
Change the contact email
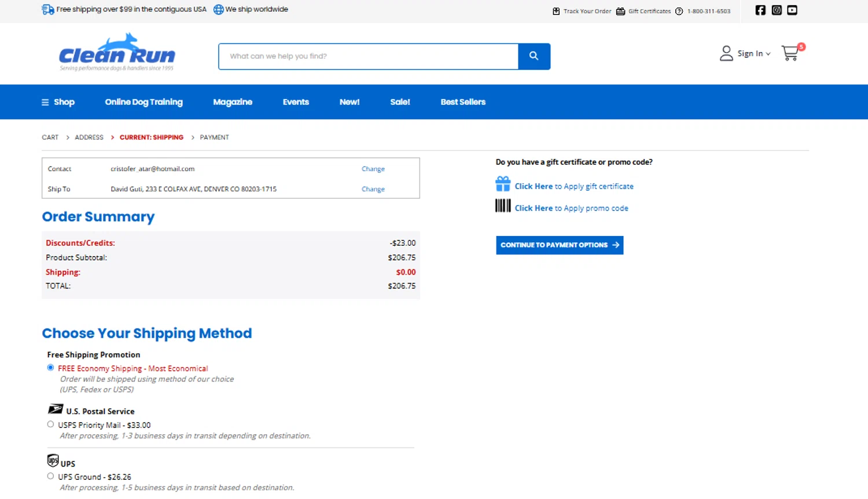[x=373, y=169]
